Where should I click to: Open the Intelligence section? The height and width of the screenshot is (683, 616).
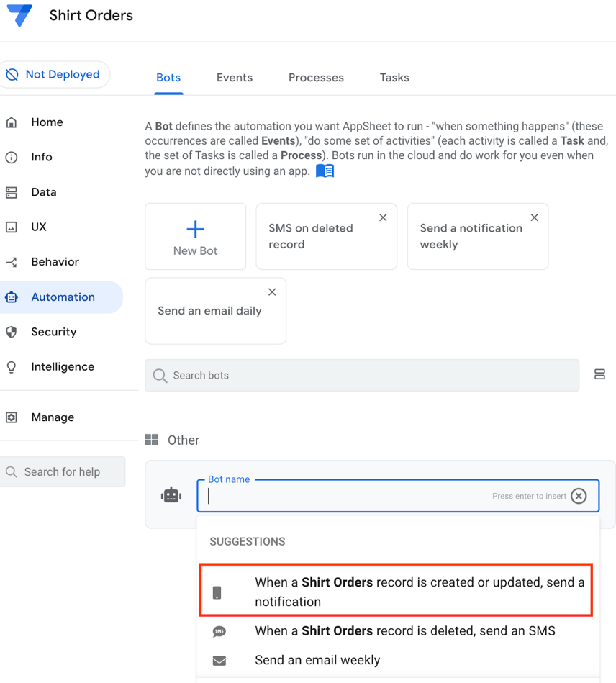coord(60,366)
